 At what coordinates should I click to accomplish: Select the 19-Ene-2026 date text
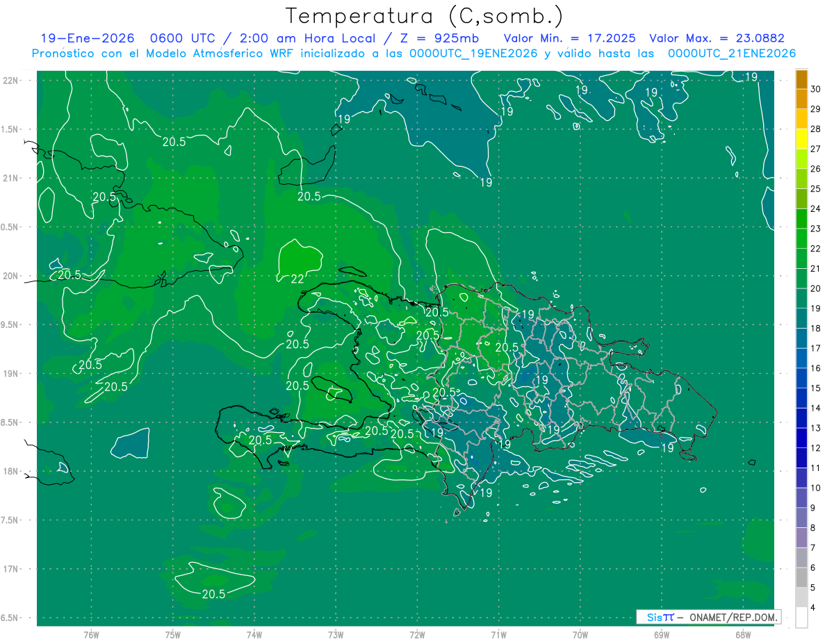87,38
